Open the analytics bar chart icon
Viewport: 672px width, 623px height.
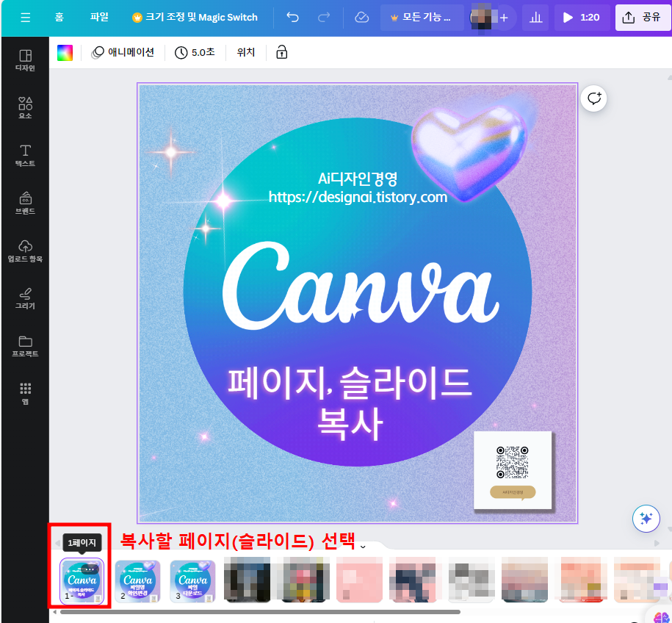tap(535, 18)
